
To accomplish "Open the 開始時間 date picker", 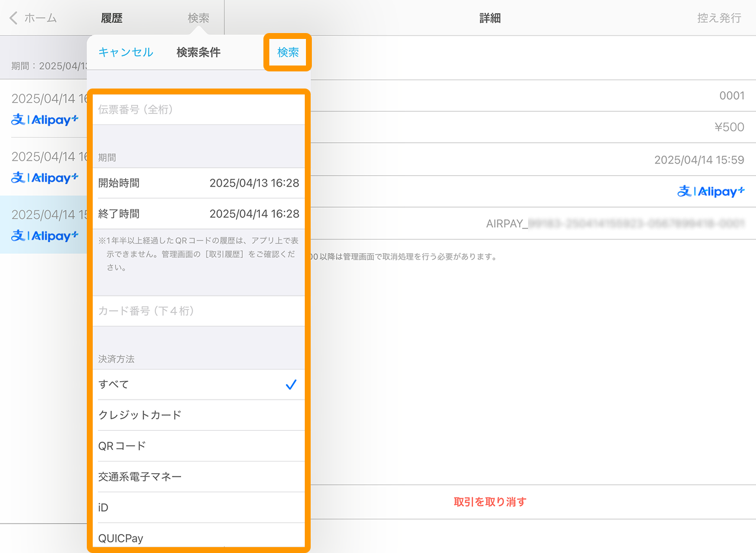I will [198, 184].
